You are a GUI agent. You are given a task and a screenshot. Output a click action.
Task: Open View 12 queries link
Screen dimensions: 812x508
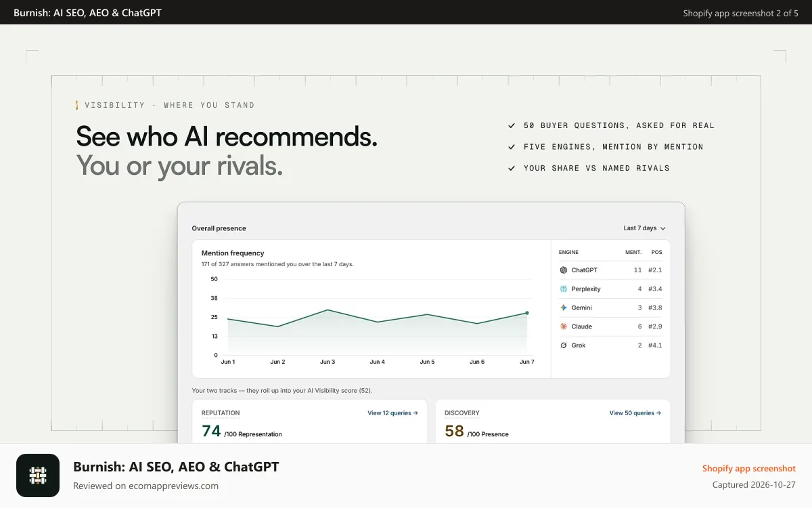coord(392,413)
